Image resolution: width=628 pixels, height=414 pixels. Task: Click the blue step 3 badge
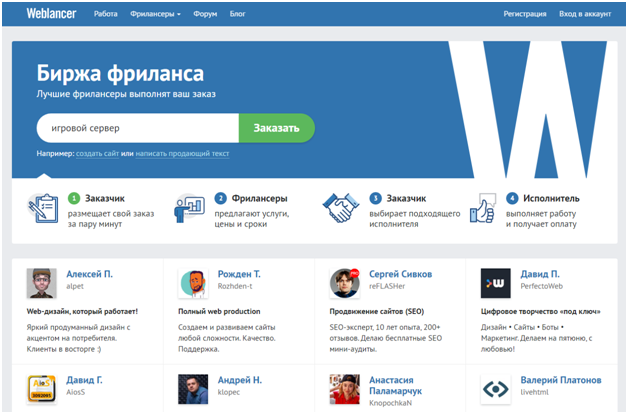click(375, 198)
